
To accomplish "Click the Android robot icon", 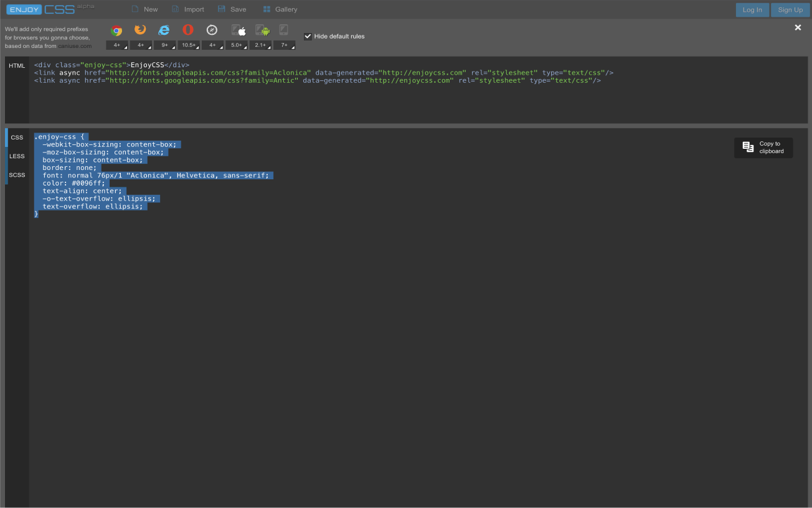I will tap(263, 31).
